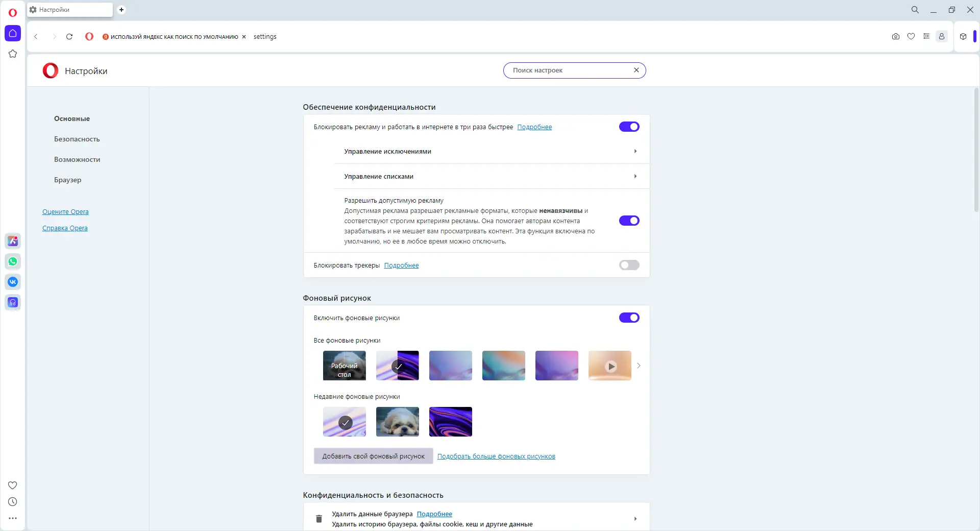This screenshot has width=980, height=531.
Task: Open the pinboards heart icon at sidebar bottom
Action: tap(13, 485)
